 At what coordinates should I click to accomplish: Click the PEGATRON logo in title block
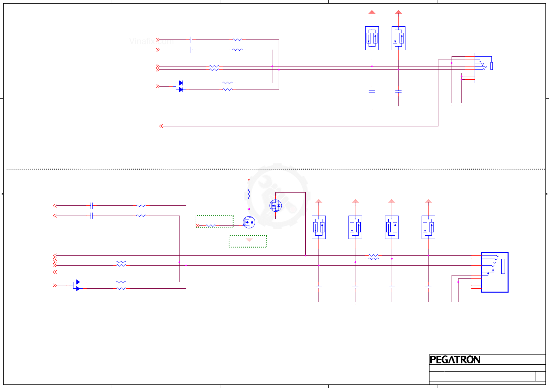[x=455, y=360]
